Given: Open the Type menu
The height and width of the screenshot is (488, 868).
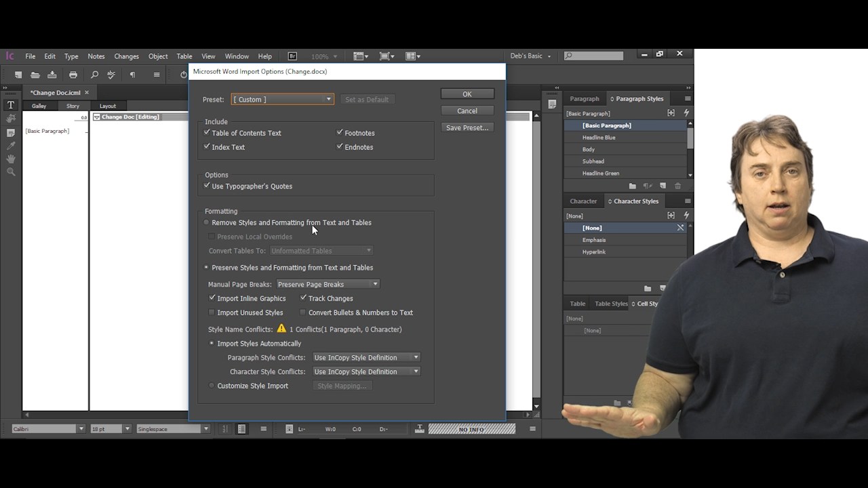Looking at the screenshot, I should point(71,56).
